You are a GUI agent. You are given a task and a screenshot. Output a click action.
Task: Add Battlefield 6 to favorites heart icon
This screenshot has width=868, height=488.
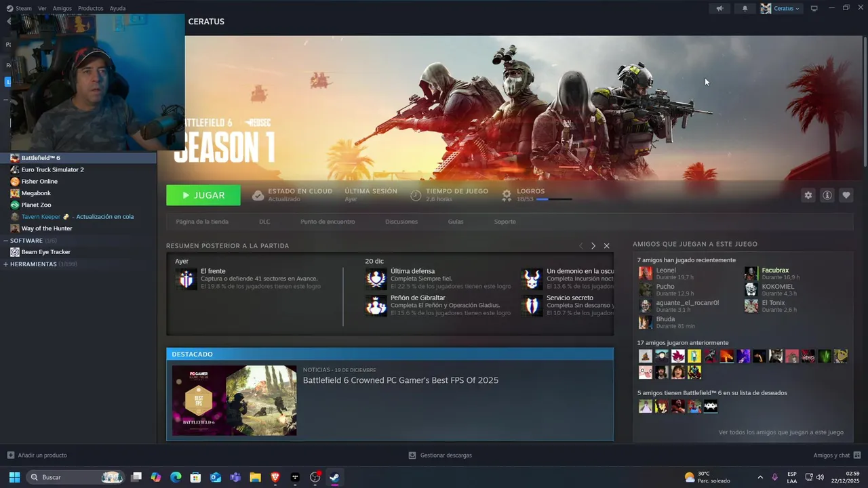[846, 195]
